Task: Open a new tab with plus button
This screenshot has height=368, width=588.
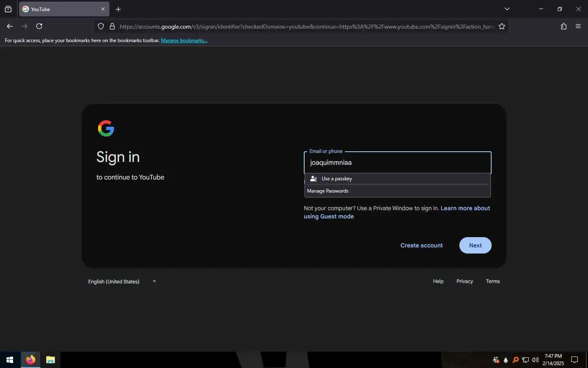Action: 118,9
